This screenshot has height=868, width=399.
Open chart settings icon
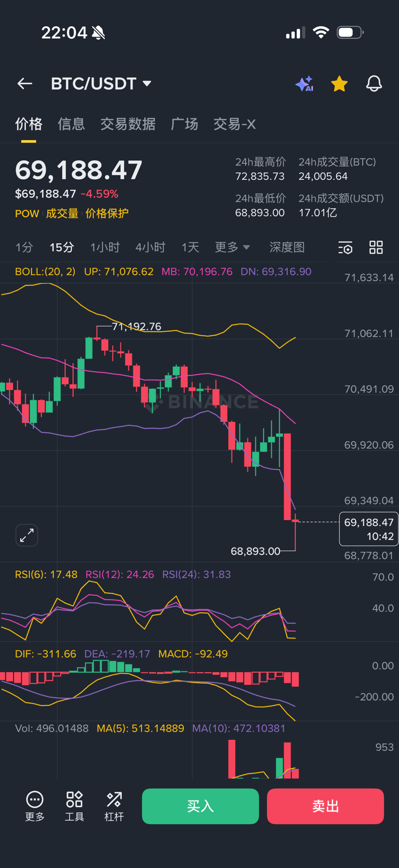point(346,248)
